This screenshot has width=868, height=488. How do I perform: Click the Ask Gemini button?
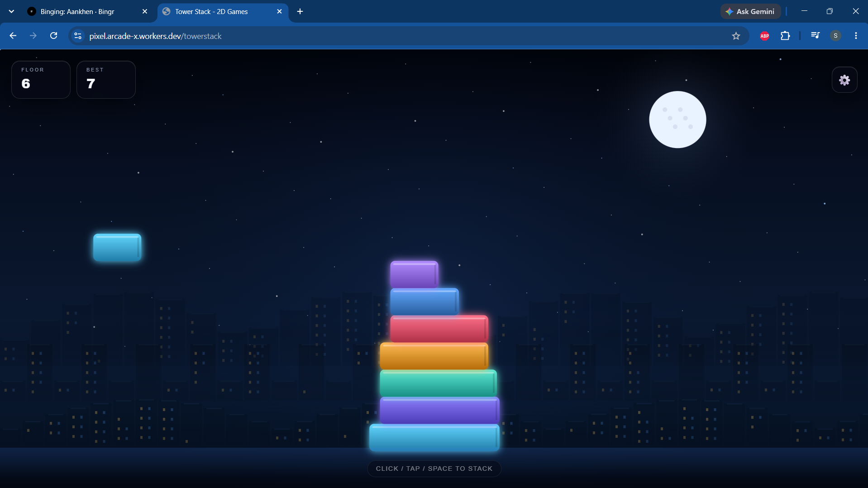[x=750, y=11]
